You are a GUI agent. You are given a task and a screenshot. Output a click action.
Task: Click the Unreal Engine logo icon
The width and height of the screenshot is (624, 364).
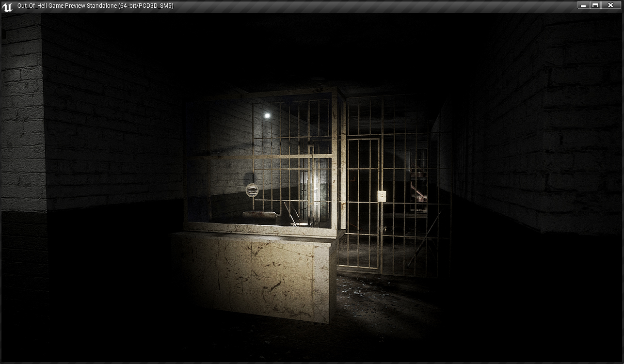point(7,6)
